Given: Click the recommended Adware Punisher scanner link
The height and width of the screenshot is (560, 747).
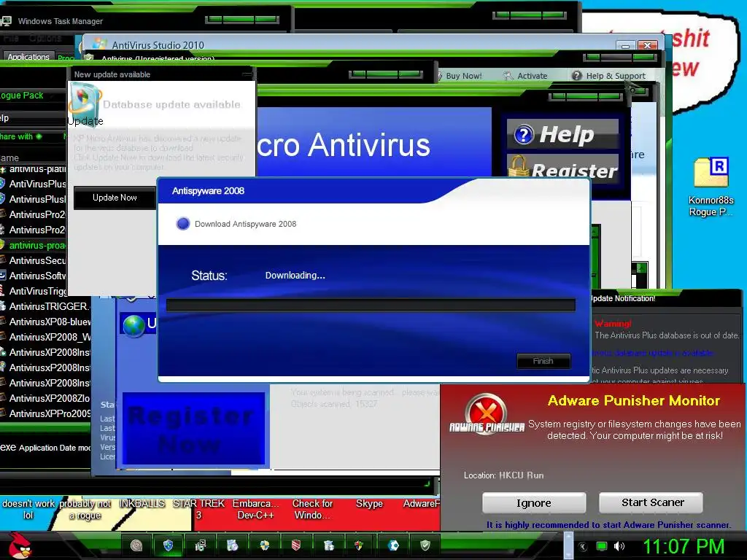Looking at the screenshot, I should click(x=608, y=525).
